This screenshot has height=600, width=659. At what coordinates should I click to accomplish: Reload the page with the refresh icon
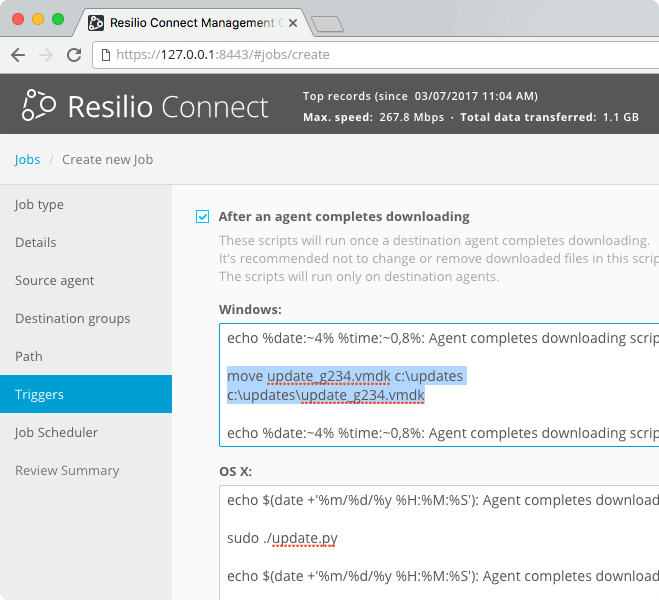pyautogui.click(x=74, y=55)
